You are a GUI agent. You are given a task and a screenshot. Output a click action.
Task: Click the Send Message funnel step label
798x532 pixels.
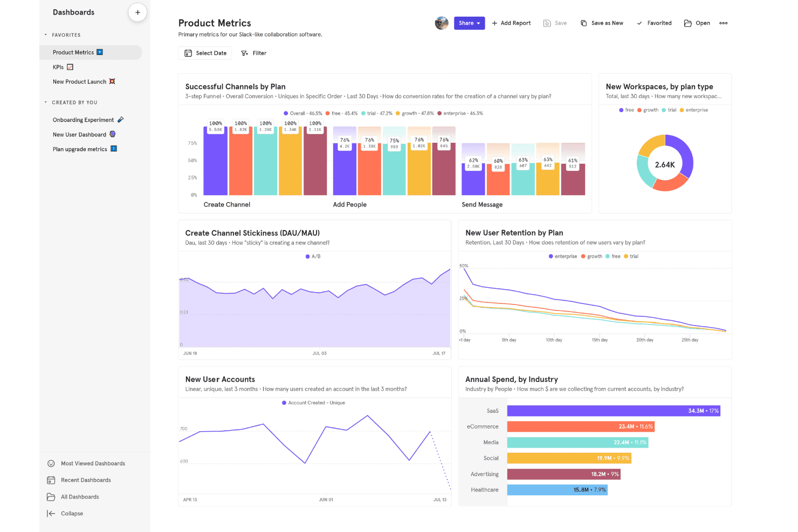point(482,205)
